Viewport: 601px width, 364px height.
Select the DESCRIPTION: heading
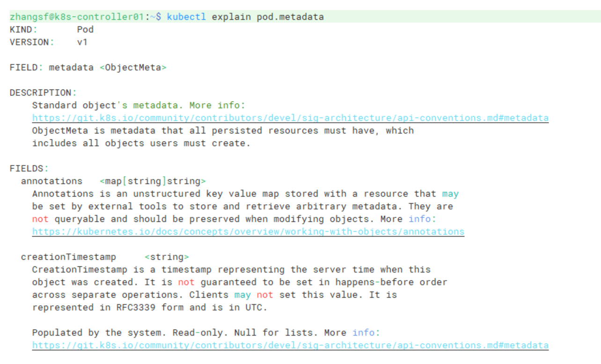click(43, 93)
